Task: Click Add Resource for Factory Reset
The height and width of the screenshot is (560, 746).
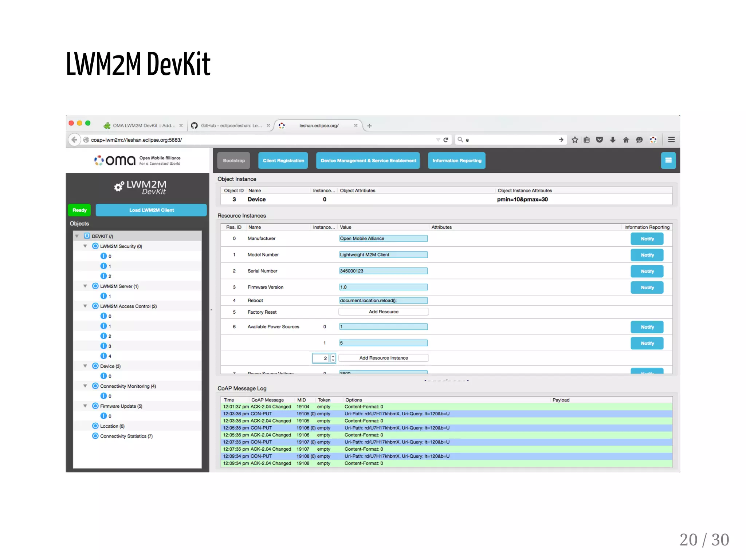Action: [384, 312]
